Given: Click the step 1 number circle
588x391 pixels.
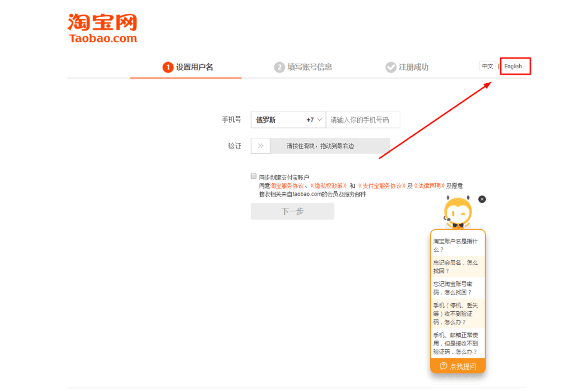Looking at the screenshot, I should [168, 67].
